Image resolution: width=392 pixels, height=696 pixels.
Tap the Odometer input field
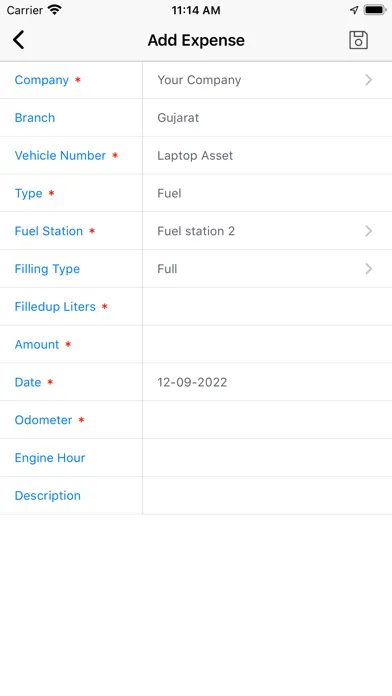(267, 419)
